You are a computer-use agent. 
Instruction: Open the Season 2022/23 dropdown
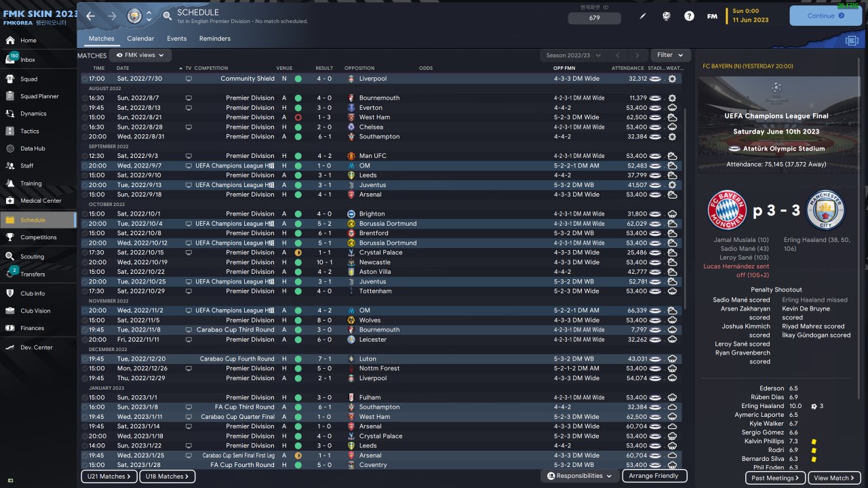(573, 55)
